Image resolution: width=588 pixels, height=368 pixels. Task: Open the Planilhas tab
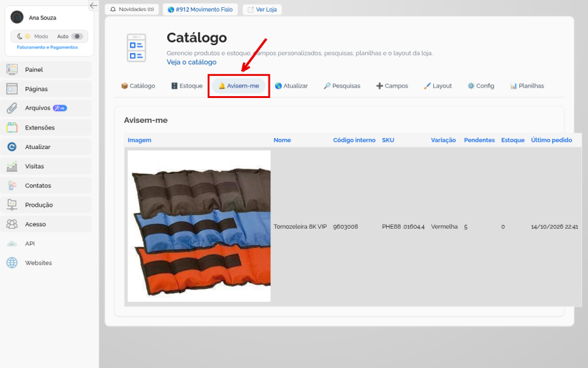(x=527, y=86)
